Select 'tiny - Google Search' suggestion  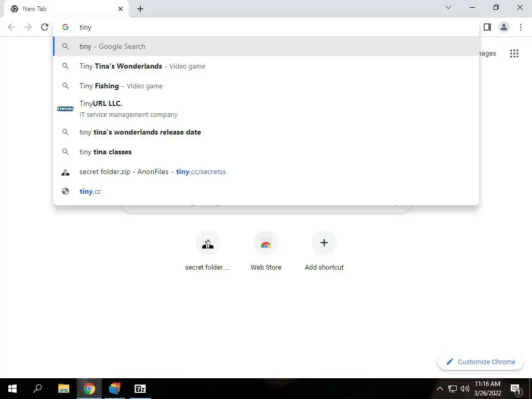266,46
